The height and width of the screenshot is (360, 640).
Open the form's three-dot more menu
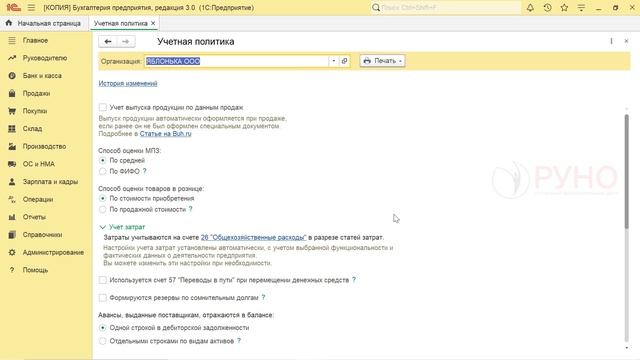pos(611,41)
